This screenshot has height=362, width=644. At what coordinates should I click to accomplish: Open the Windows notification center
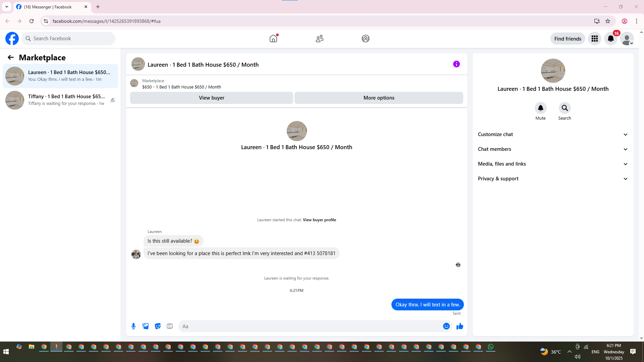[x=633, y=352]
